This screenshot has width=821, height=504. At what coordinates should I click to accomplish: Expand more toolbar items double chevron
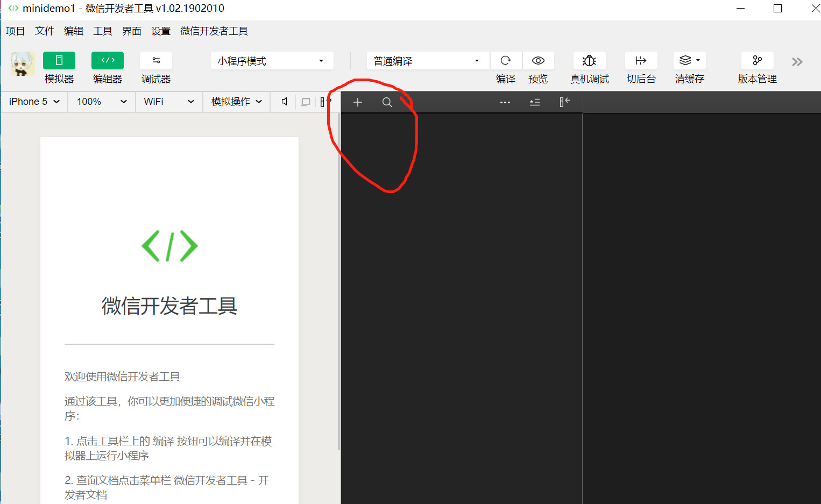point(797,62)
